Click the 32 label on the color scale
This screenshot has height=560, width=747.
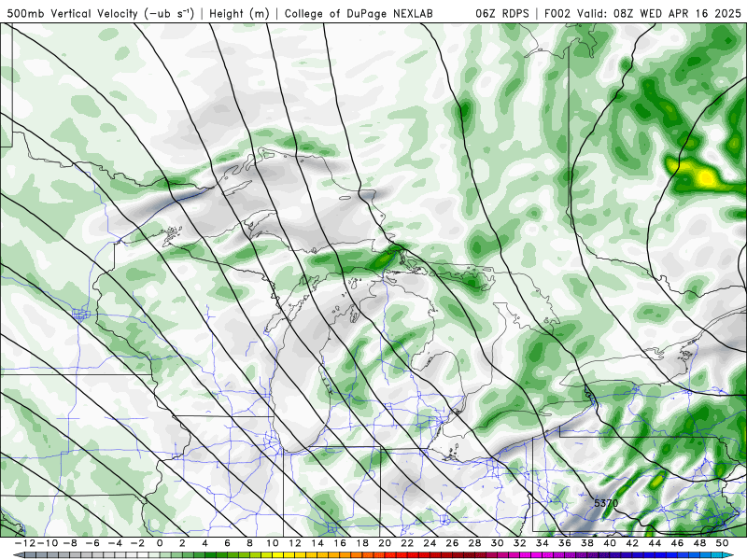pos(519,543)
